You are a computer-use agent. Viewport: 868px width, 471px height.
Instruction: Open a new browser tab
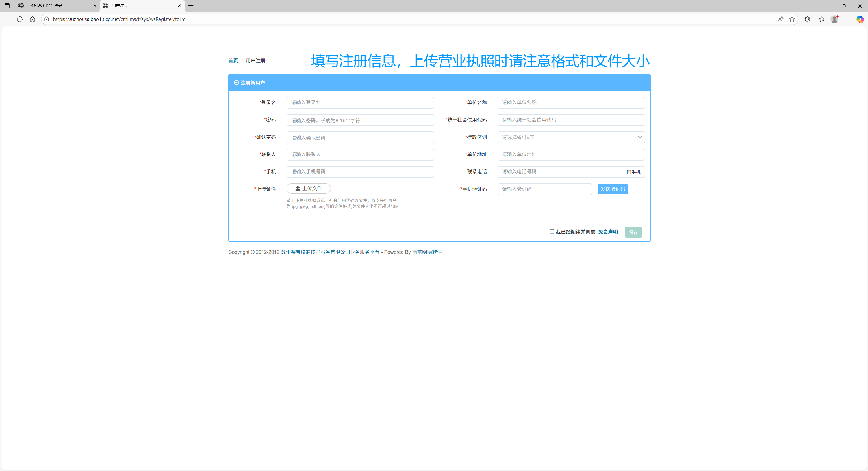click(191, 6)
